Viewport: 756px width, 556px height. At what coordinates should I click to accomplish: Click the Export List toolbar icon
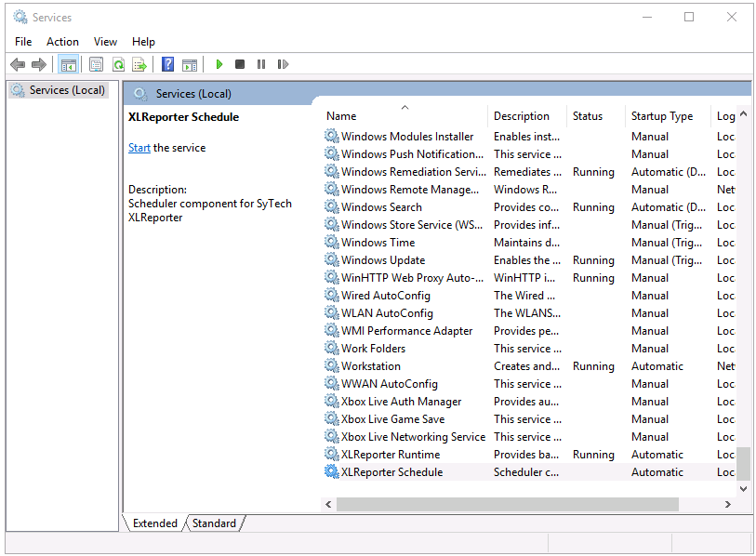click(x=139, y=64)
